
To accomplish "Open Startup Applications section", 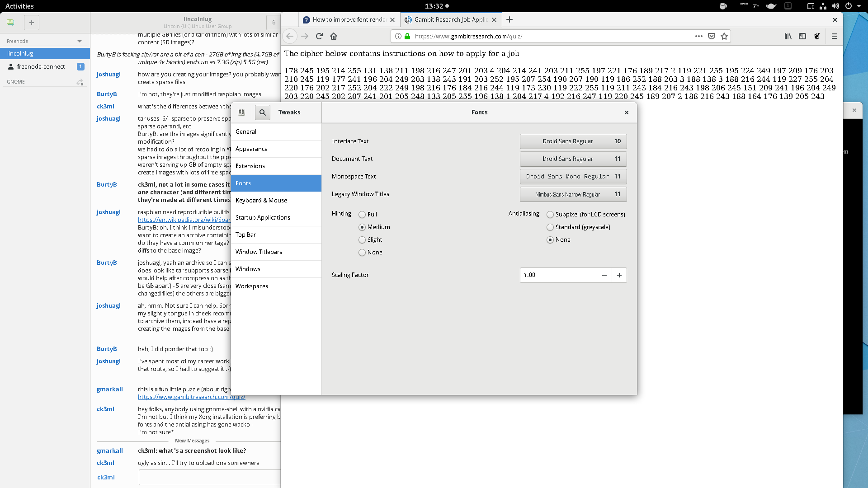I will pyautogui.click(x=276, y=217).
